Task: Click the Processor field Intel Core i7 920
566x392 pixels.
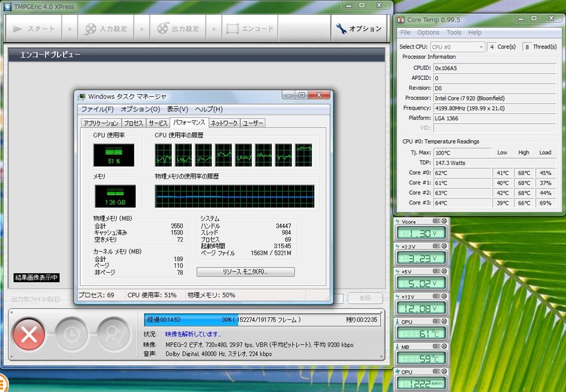Action: 495,98
